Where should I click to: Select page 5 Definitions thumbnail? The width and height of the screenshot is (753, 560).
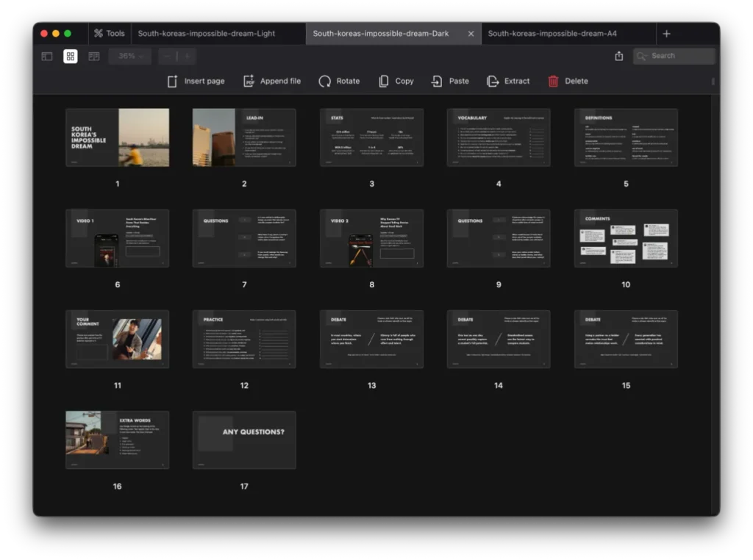point(626,137)
